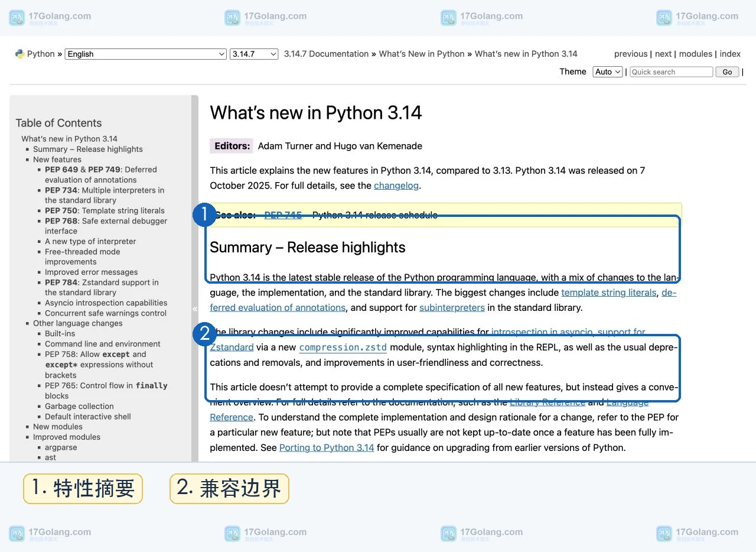The width and height of the screenshot is (756, 552).
Task: Select Summary – Release highlights in contents
Action: pos(88,150)
